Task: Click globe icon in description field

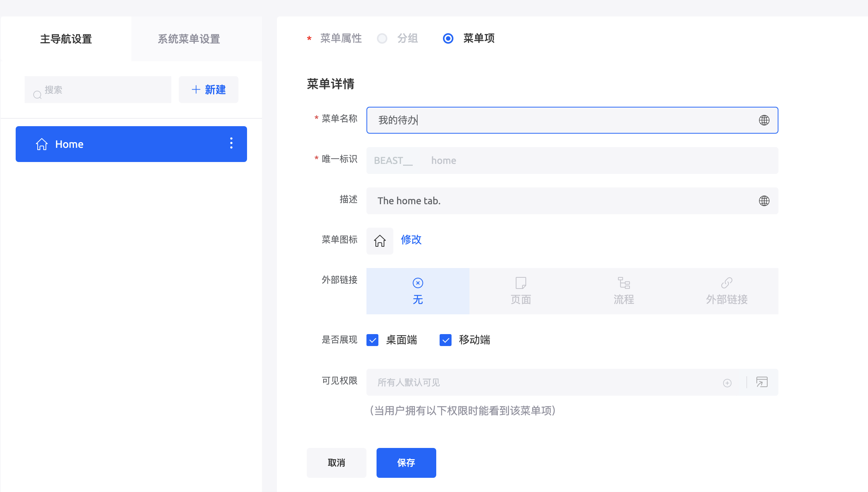Action: [x=764, y=201]
